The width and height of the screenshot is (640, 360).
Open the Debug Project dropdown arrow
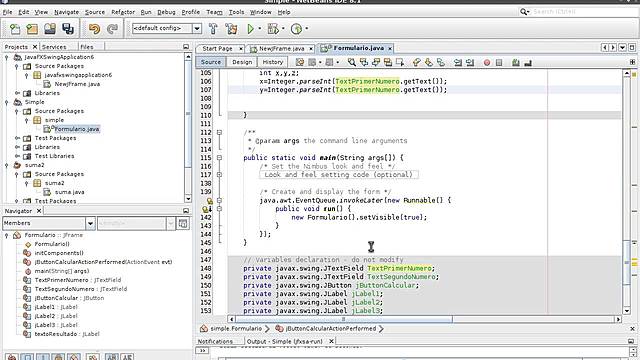pos(283,29)
